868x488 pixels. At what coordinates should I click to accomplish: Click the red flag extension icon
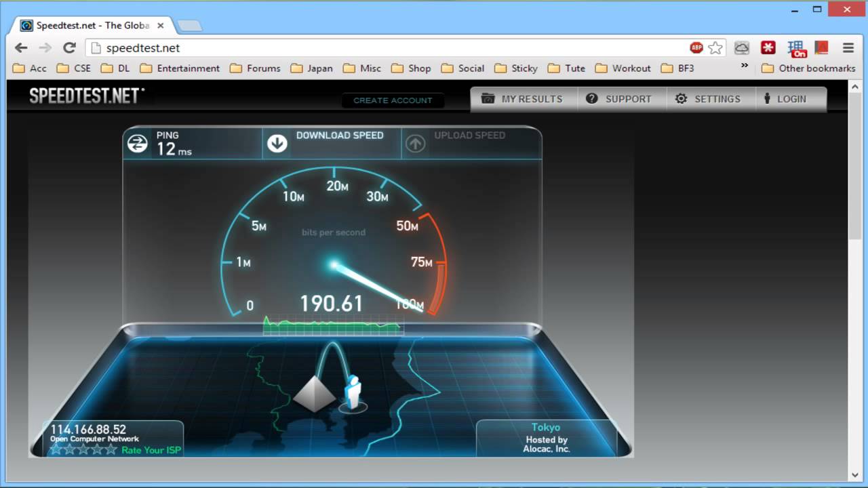(821, 47)
